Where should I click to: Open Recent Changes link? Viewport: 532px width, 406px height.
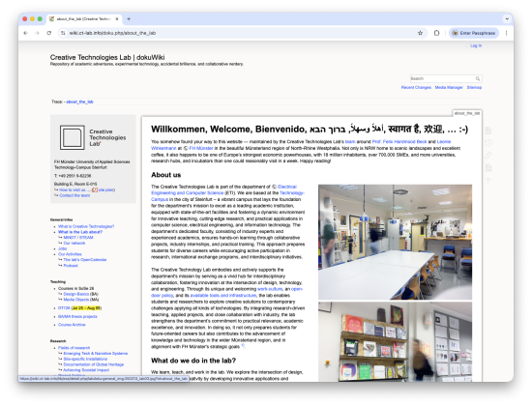pos(416,88)
